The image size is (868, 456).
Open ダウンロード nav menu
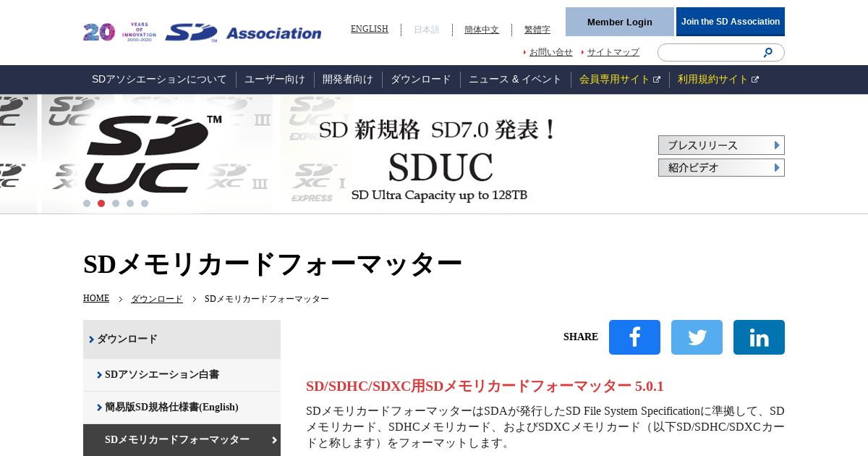click(421, 80)
